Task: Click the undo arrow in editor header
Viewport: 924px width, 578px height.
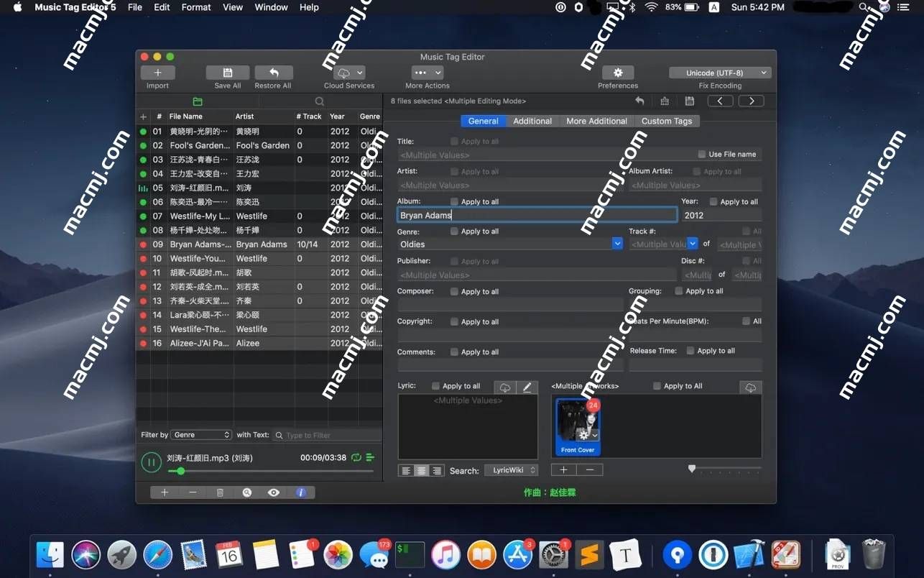Action: pyautogui.click(x=640, y=101)
